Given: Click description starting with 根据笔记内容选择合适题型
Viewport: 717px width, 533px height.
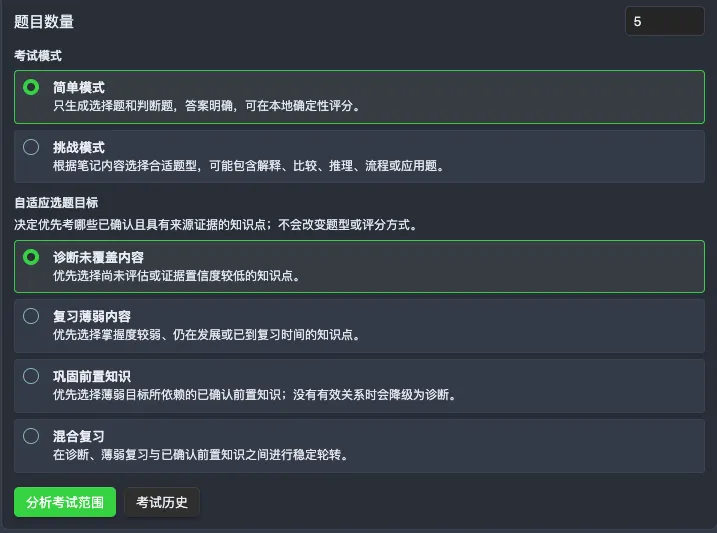Looking at the screenshot, I should (249, 165).
